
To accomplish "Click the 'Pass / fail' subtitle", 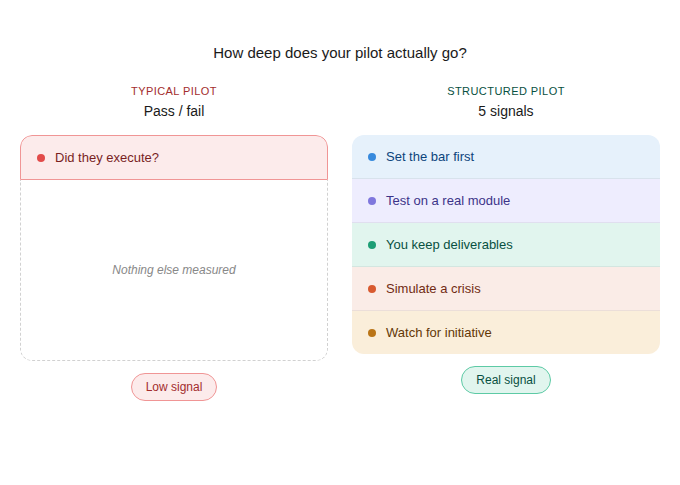I will point(174,111).
